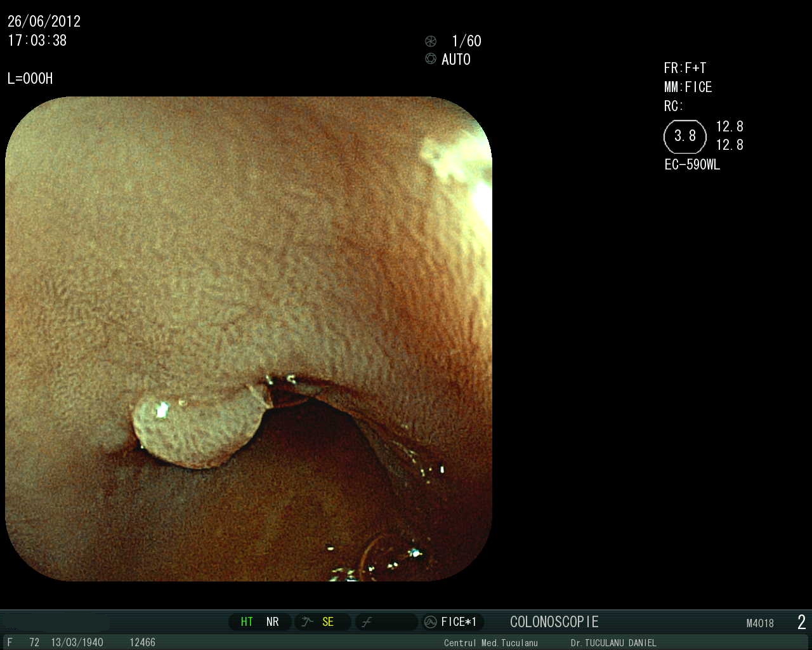Click the birth date 13/03/1940
The image size is (812, 650).
point(77,642)
